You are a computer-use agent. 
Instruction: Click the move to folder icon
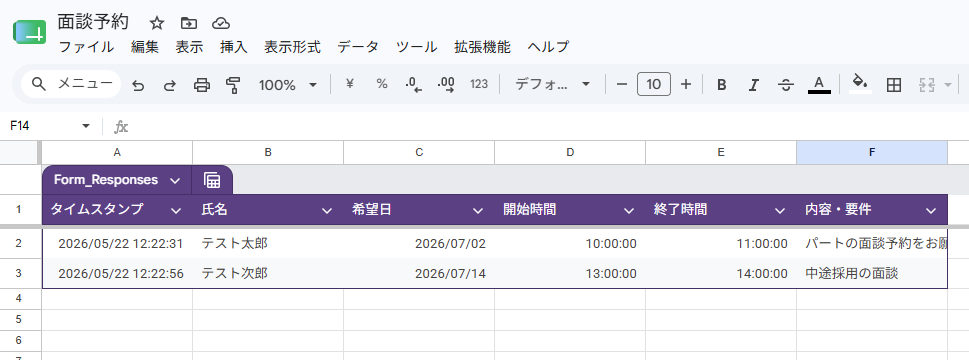(188, 23)
